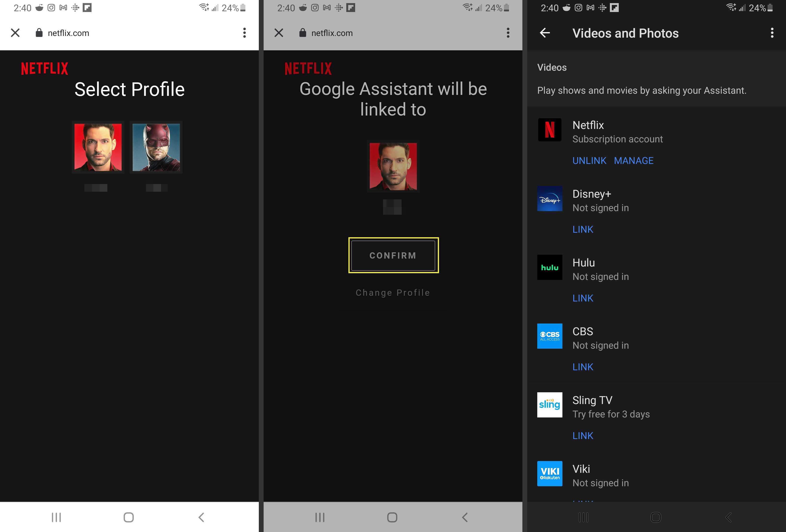Link the Disney+ account
Screen dimensions: 786x532
pos(583,229)
